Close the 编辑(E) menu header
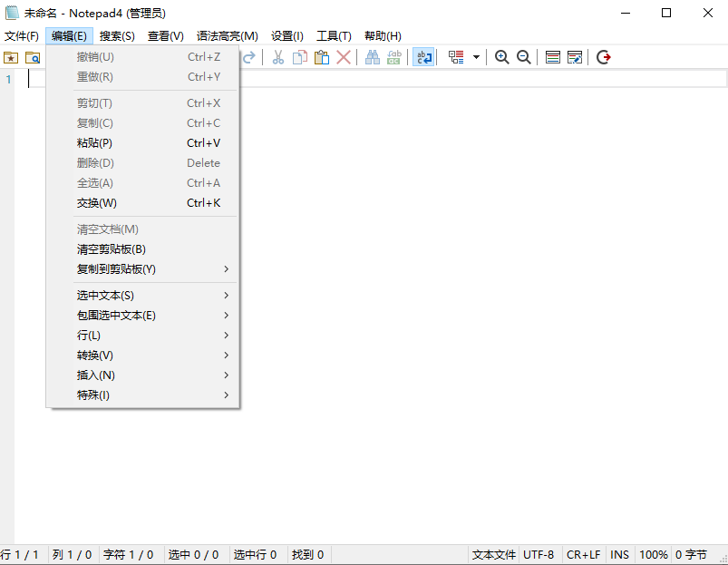 pos(69,36)
